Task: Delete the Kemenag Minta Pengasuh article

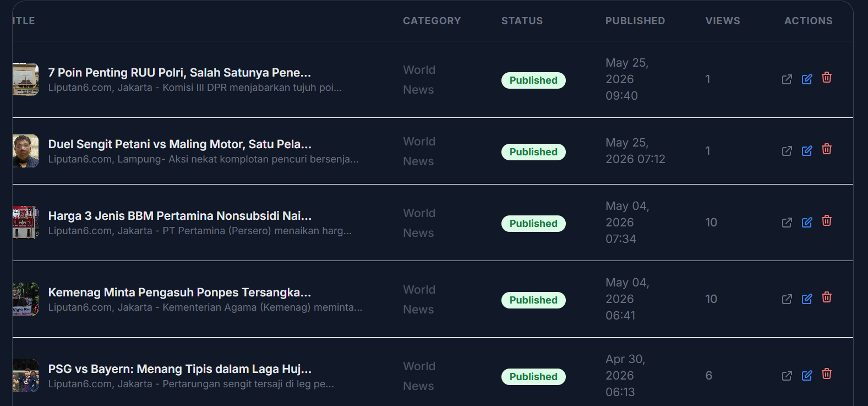Action: pyautogui.click(x=827, y=297)
